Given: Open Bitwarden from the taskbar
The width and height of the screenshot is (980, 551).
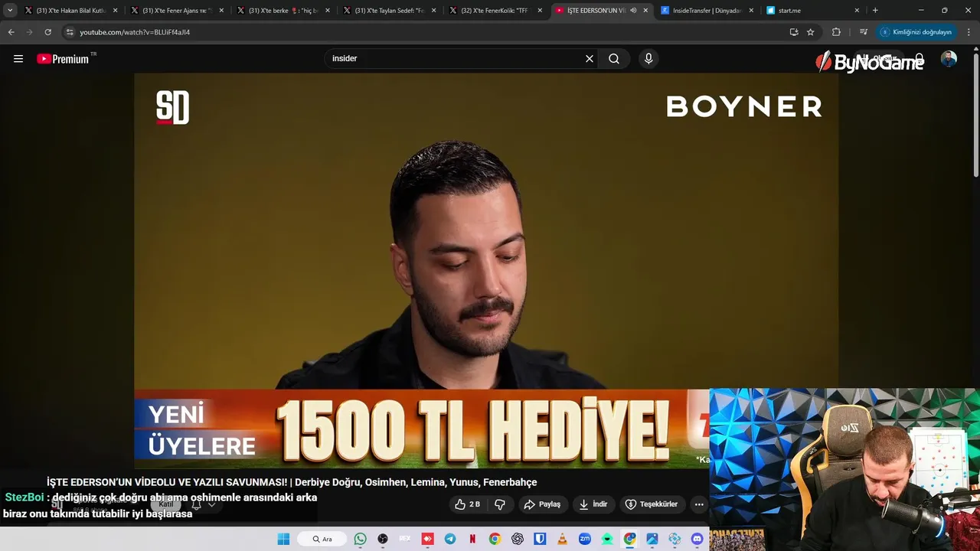Looking at the screenshot, I should [x=540, y=539].
